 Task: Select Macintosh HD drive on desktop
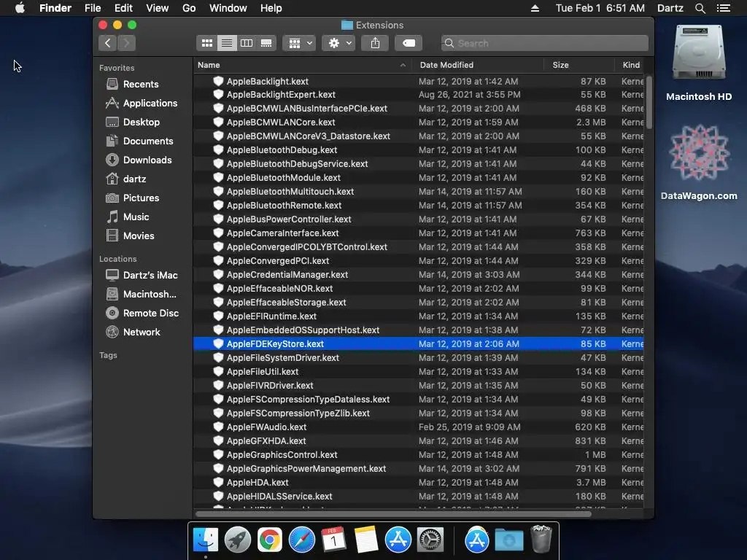tap(698, 63)
